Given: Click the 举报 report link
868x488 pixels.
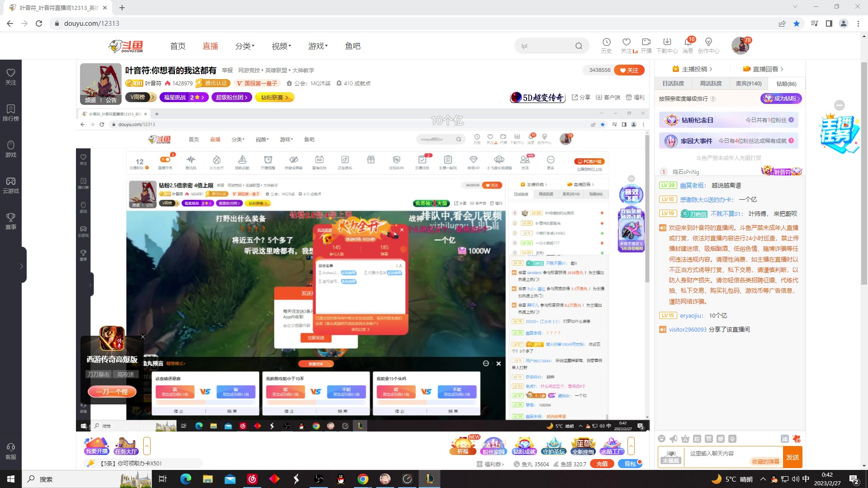Looking at the screenshot, I should point(227,70).
